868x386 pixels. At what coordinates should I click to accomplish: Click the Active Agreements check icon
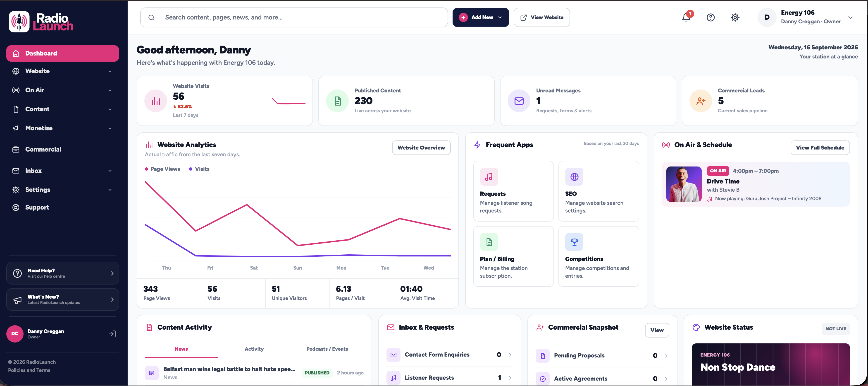(543, 379)
